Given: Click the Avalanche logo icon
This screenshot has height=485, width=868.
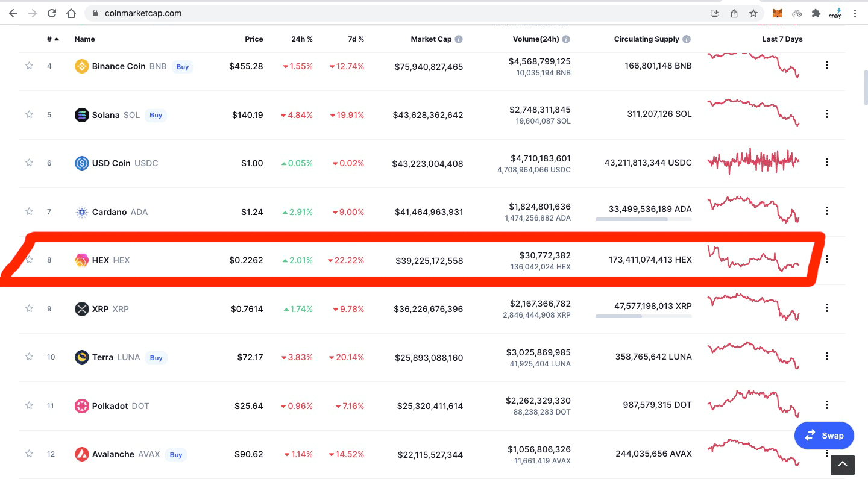Looking at the screenshot, I should pos(81,454).
